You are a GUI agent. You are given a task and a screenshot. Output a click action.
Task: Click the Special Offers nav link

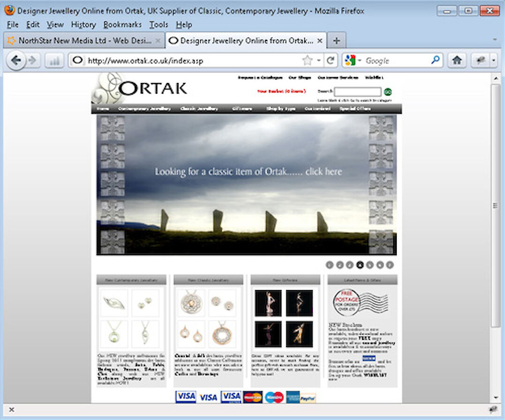click(355, 109)
